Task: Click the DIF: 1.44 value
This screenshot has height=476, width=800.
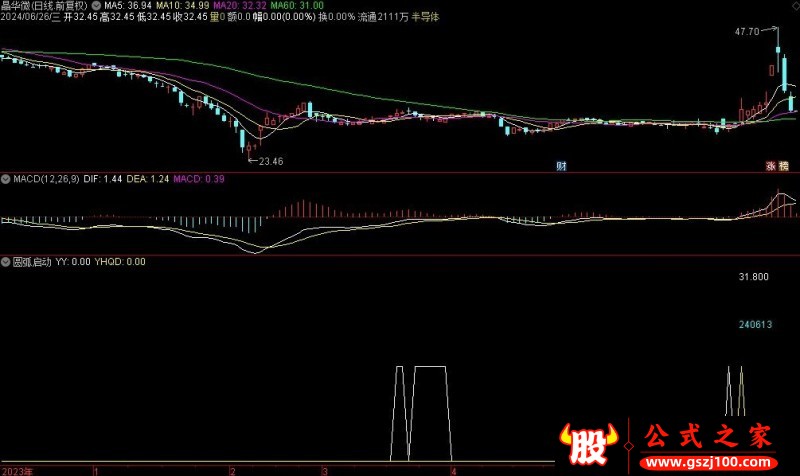Action: click(x=103, y=179)
